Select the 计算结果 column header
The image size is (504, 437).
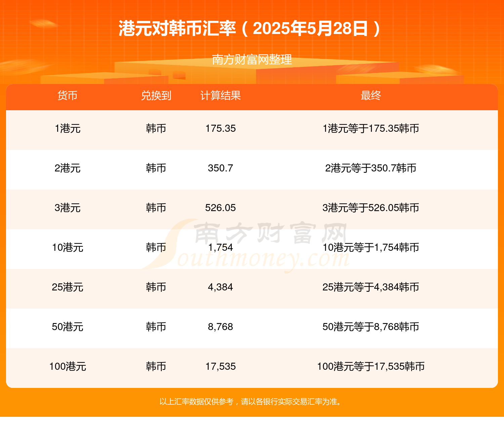click(220, 95)
